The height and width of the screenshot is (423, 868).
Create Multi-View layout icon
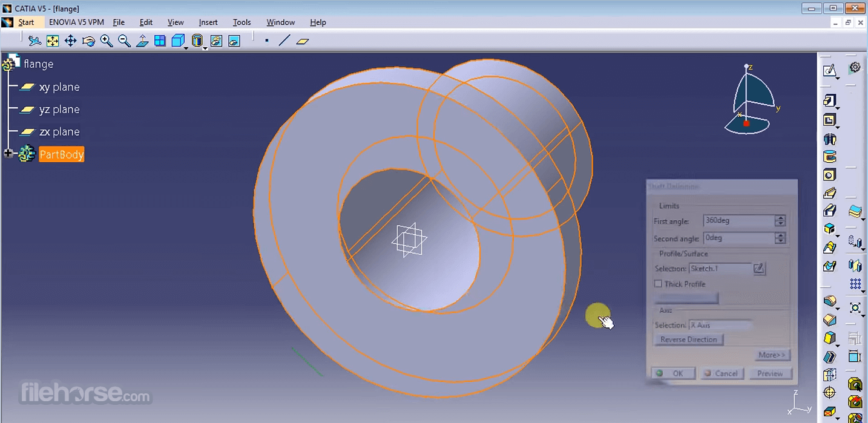pos(160,41)
